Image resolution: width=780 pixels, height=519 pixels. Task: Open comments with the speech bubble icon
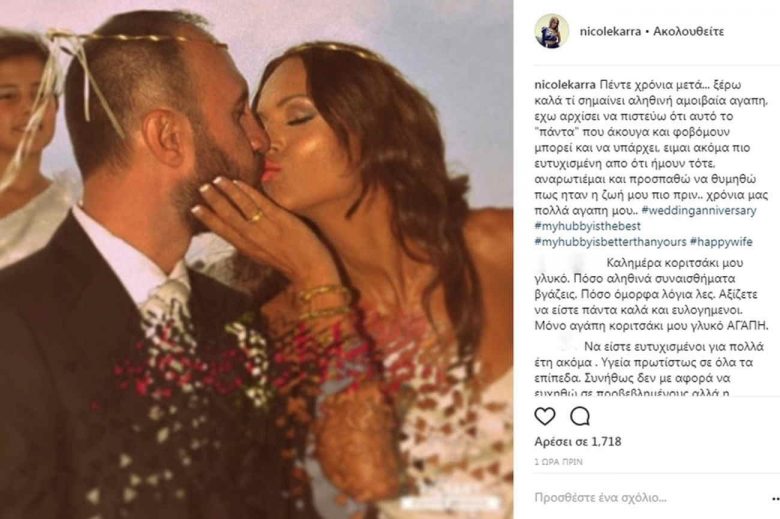pyautogui.click(x=580, y=416)
